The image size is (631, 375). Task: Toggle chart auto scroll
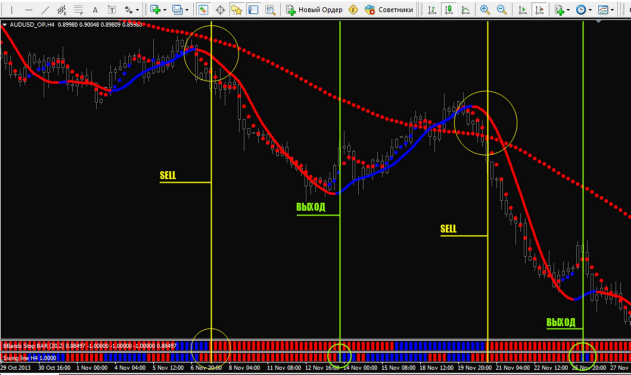click(522, 10)
